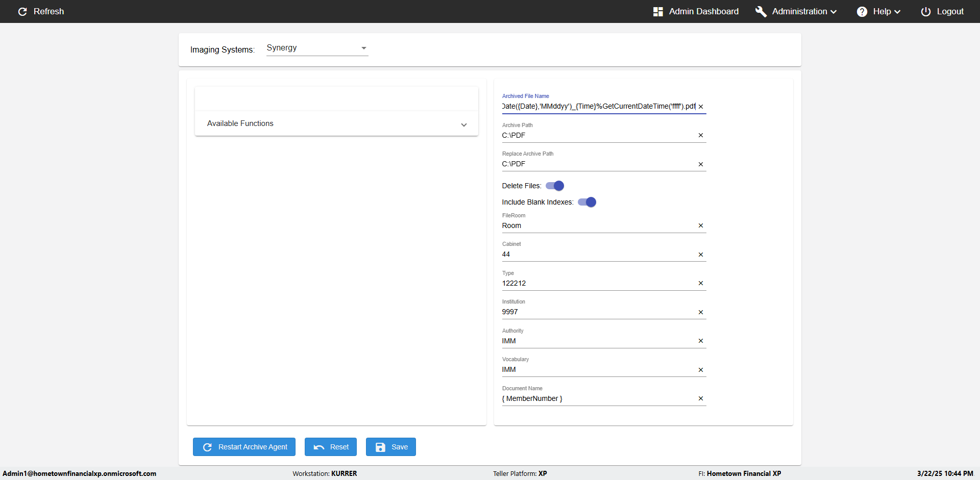
Task: Disable the Include Blank Indexes switch
Action: [x=587, y=202]
